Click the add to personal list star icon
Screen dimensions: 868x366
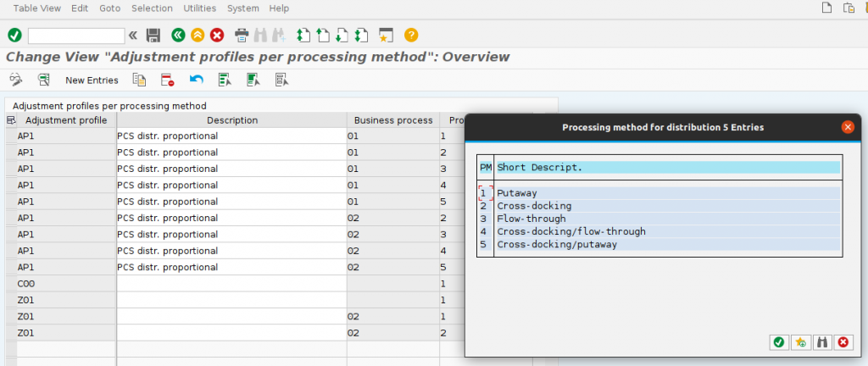pos(800,343)
